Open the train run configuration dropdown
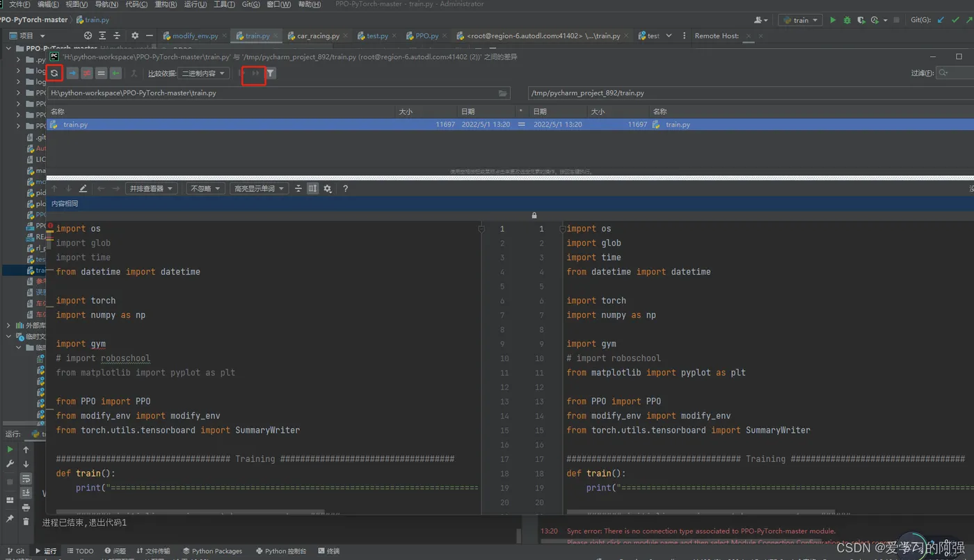This screenshot has width=974, height=560. pos(800,20)
